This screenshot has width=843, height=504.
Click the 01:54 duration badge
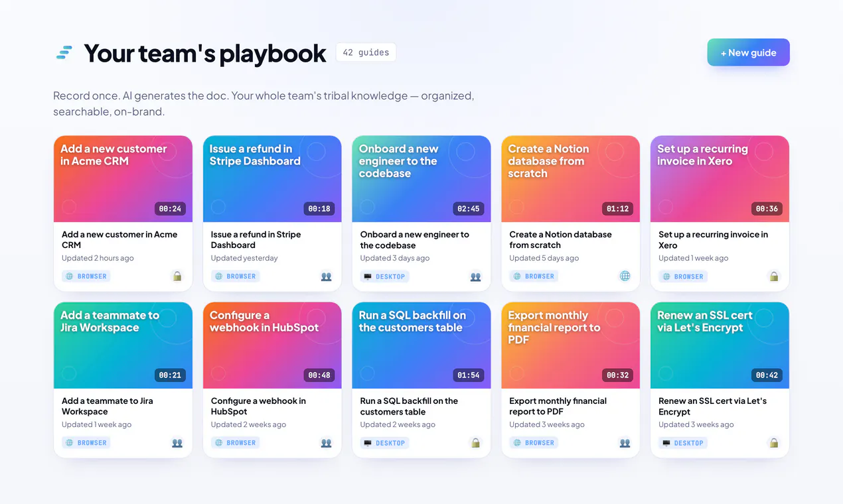(469, 375)
